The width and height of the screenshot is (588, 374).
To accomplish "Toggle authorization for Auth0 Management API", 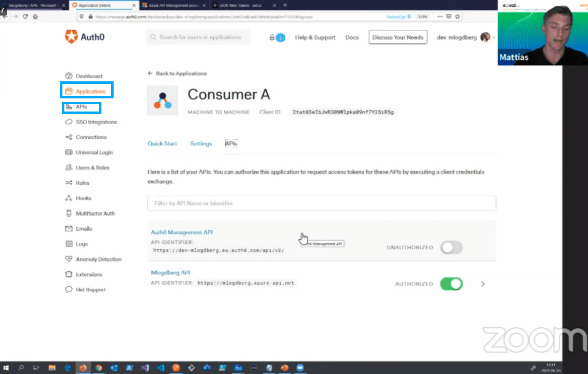I will pyautogui.click(x=451, y=247).
